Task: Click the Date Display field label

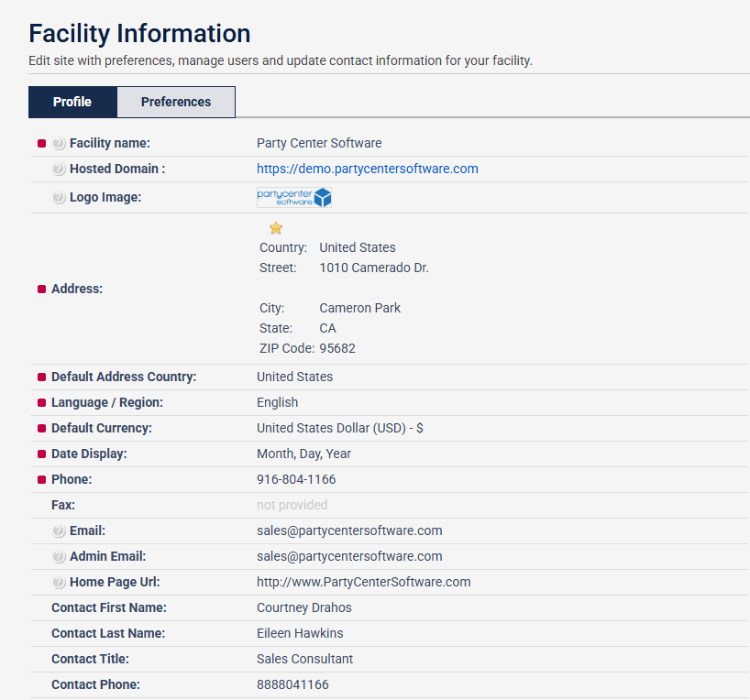Action: pos(89,454)
